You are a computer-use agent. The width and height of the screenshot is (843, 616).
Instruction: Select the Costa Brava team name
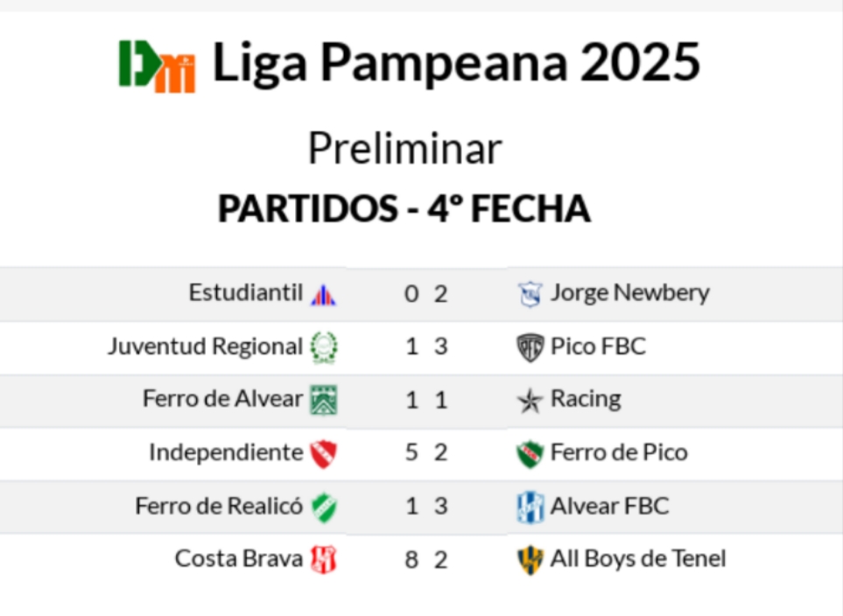[238, 558]
